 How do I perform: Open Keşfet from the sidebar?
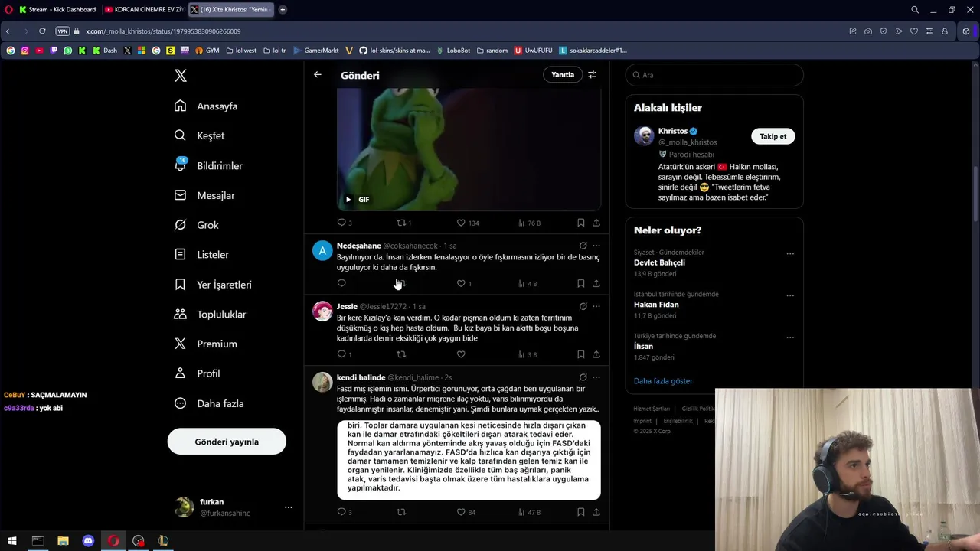click(199, 135)
